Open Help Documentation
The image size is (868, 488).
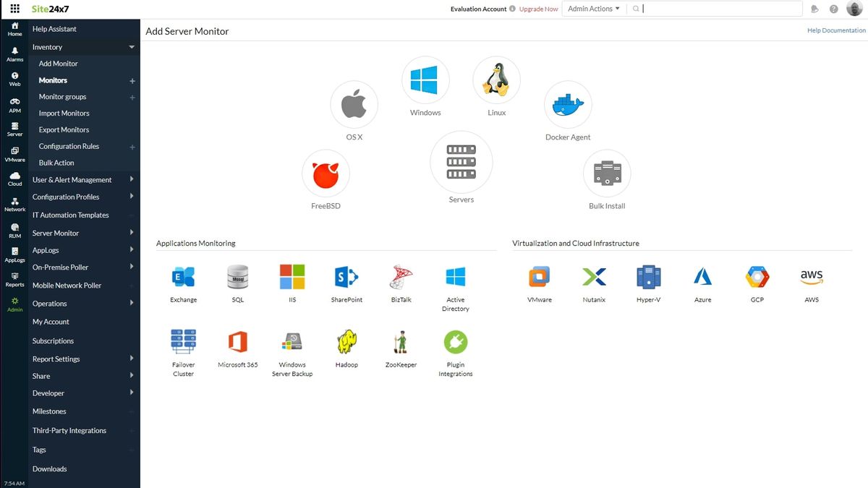(x=835, y=30)
